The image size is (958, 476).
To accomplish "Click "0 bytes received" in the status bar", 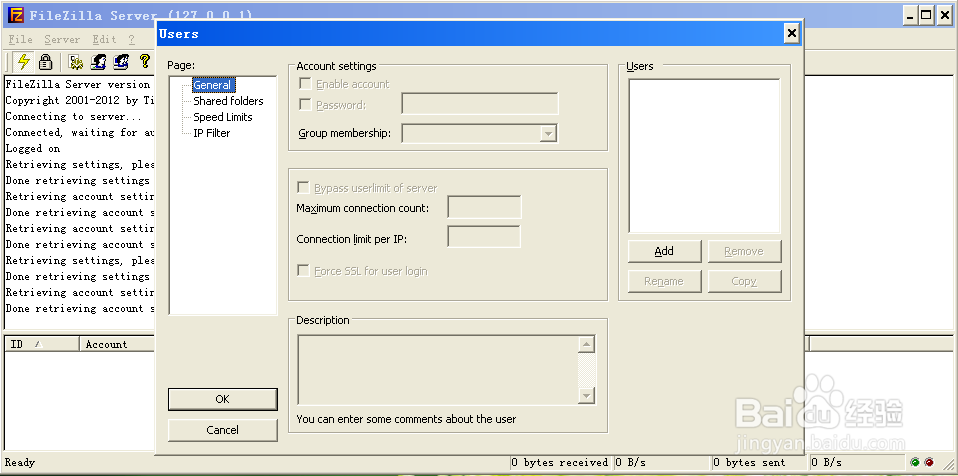I will 560,463.
